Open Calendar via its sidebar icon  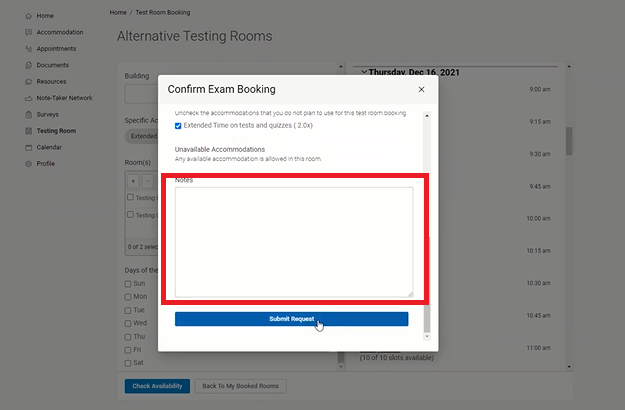pos(28,147)
